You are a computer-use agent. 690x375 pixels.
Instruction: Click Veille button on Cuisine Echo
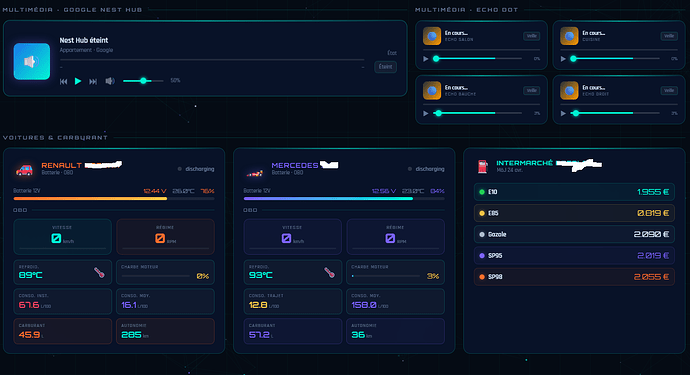pyautogui.click(x=669, y=36)
